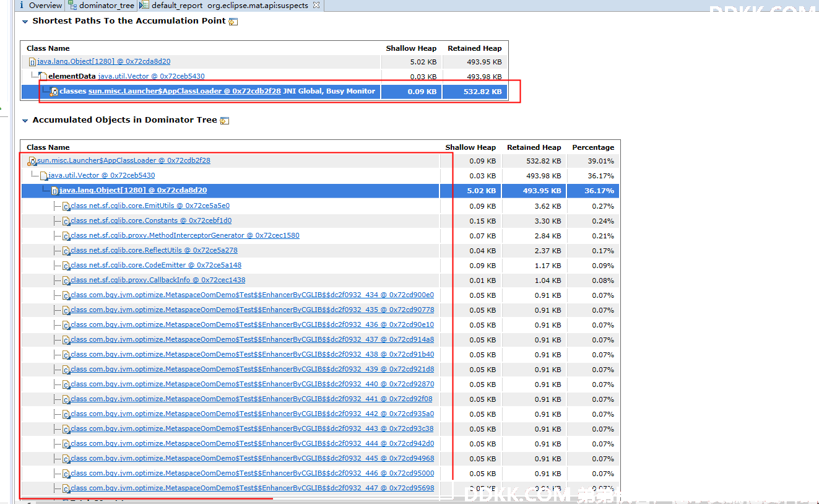Screen dimensions: 819x504
Task: Click AppClassLoader icon in Accumulated Objects first row
Action: [x=32, y=161]
